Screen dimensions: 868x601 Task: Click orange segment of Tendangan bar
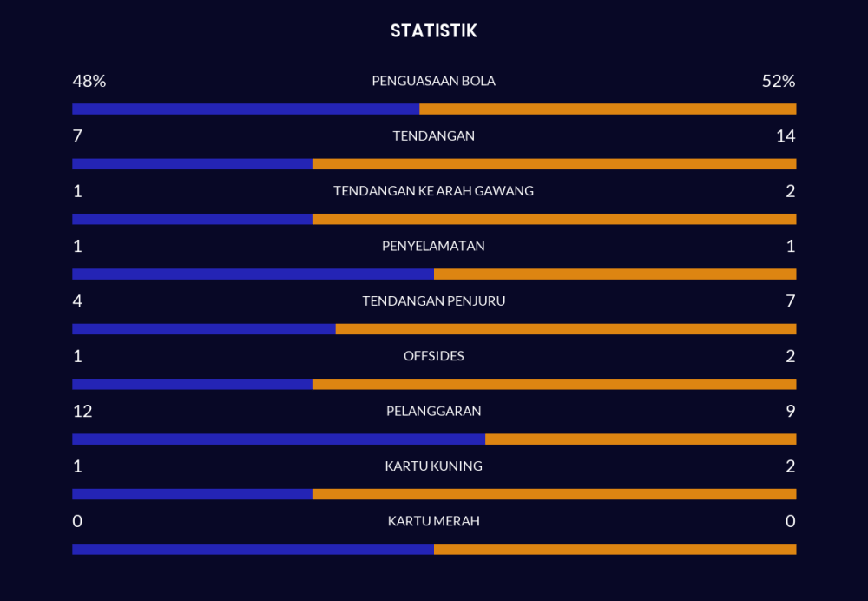click(555, 164)
